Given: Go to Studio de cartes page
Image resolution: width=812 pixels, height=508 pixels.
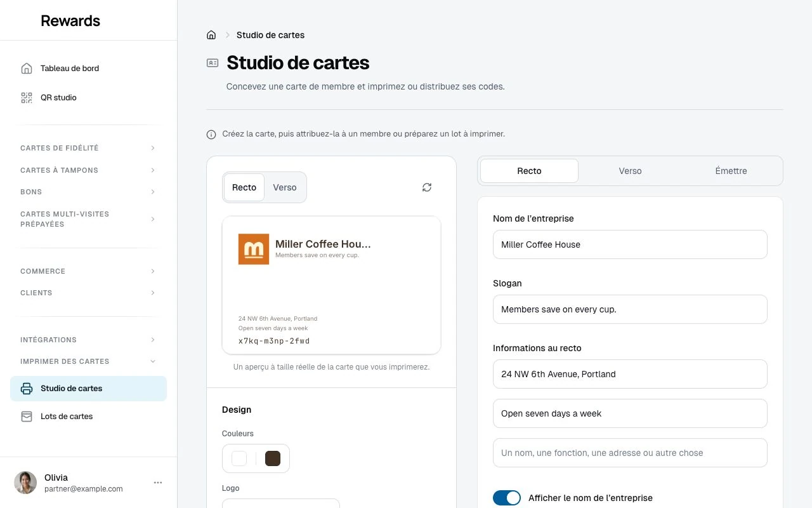Looking at the screenshot, I should coord(88,389).
